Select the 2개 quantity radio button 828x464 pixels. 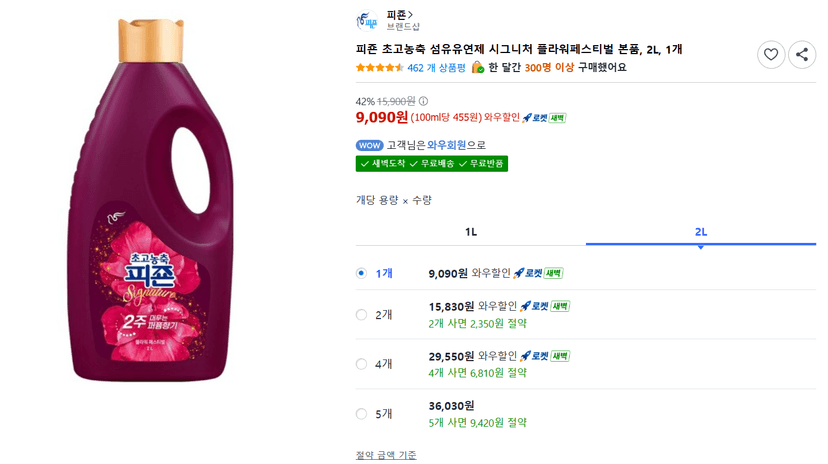(361, 315)
